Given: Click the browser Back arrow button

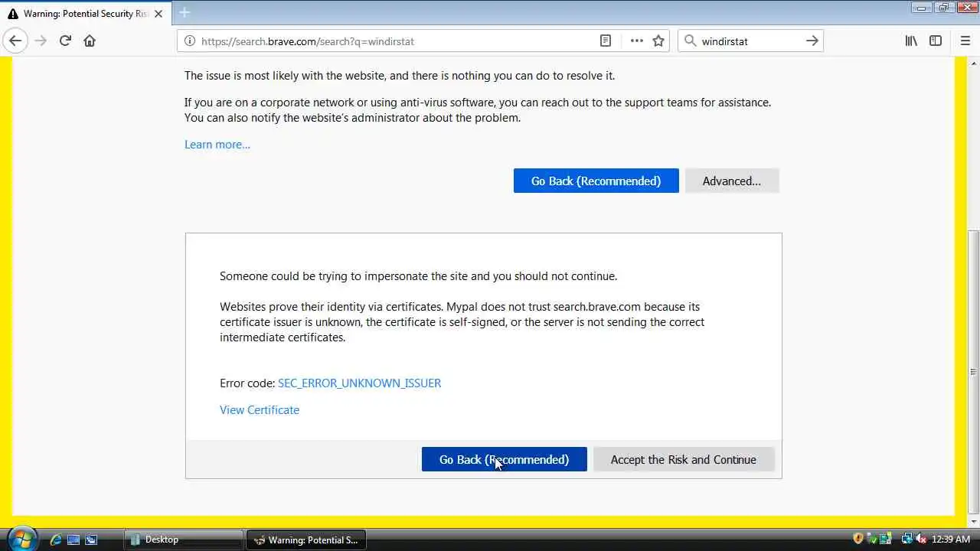Looking at the screenshot, I should [x=15, y=41].
